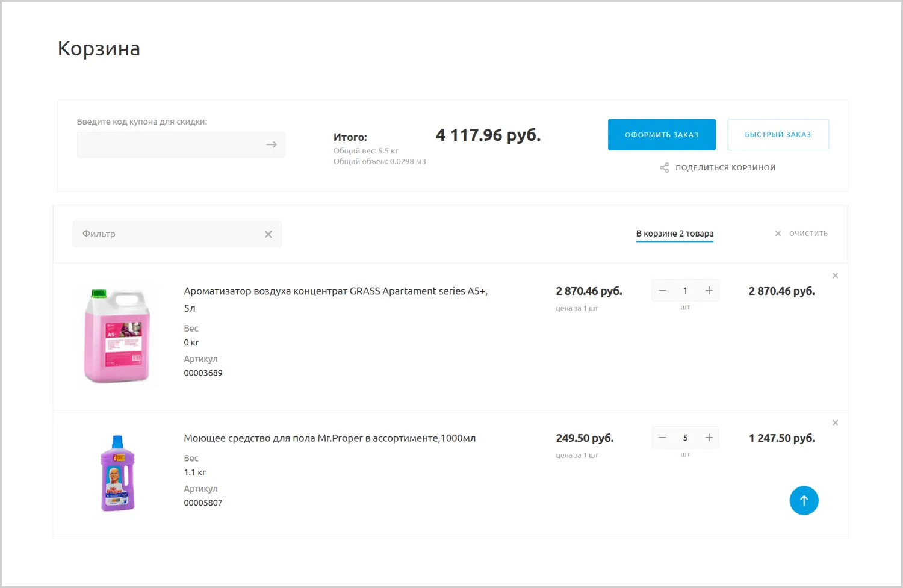
Task: Click the Mr.Proper quantity field showing 5
Action: pos(685,438)
